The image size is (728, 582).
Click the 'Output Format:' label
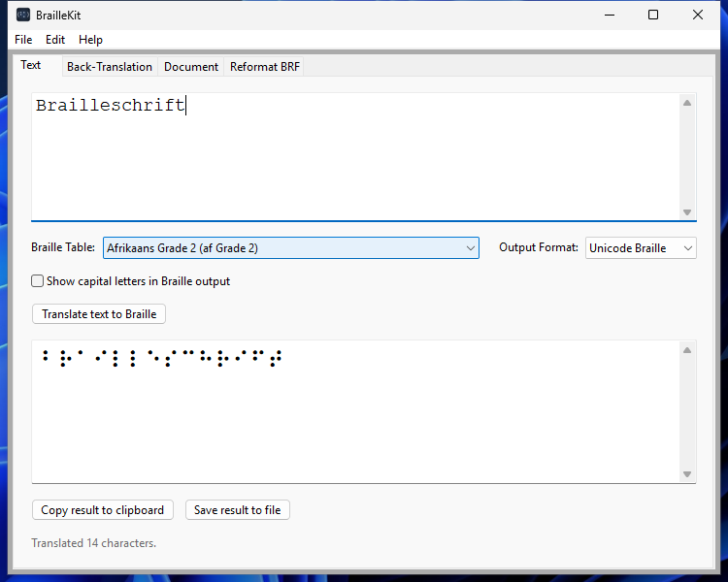click(539, 247)
